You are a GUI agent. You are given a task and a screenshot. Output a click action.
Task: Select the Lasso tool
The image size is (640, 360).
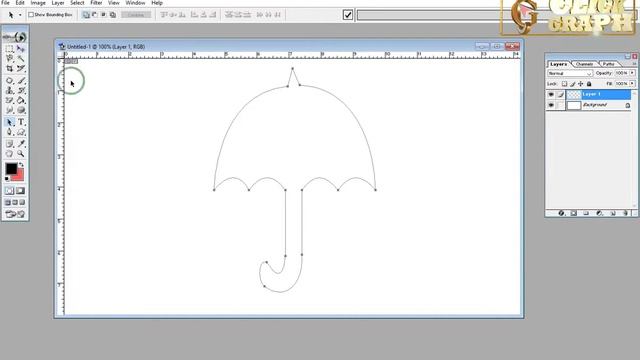(x=9, y=58)
